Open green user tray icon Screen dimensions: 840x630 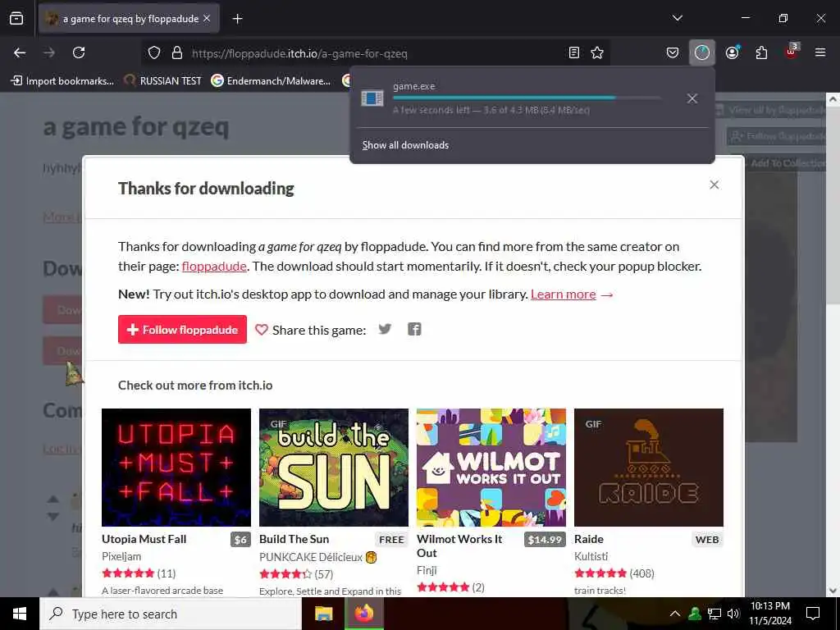695,614
